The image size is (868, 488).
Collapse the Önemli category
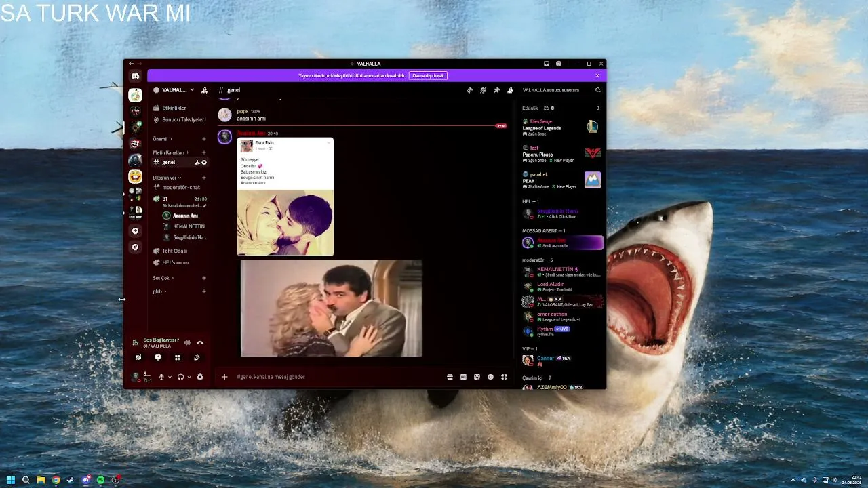click(163, 139)
